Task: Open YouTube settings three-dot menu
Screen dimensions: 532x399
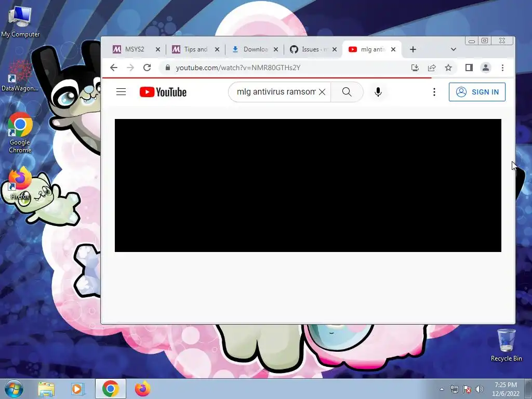Action: tap(434, 92)
